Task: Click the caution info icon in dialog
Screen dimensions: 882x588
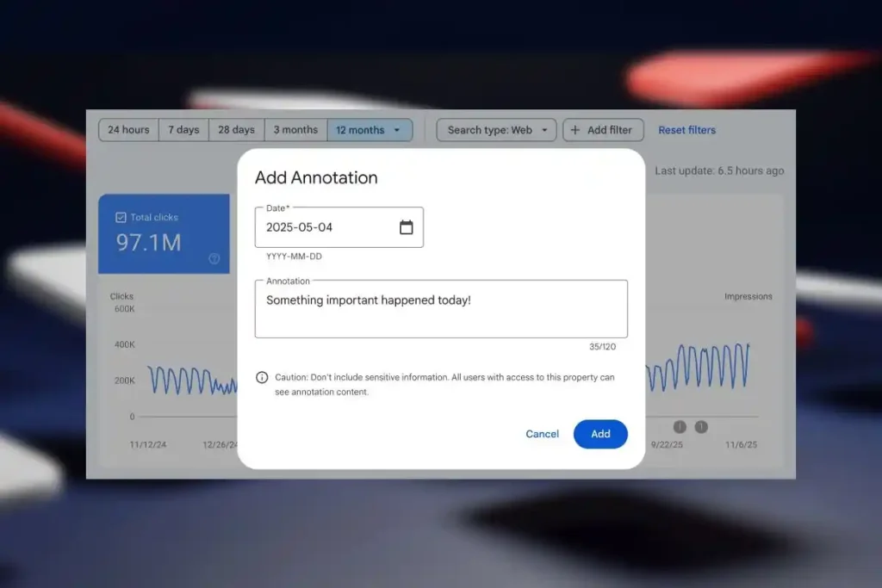Action: click(x=262, y=378)
